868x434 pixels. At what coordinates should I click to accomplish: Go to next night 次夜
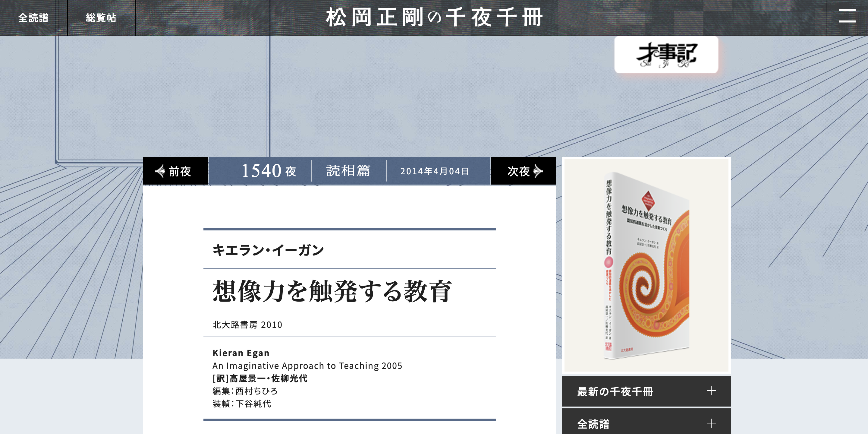tap(518, 171)
